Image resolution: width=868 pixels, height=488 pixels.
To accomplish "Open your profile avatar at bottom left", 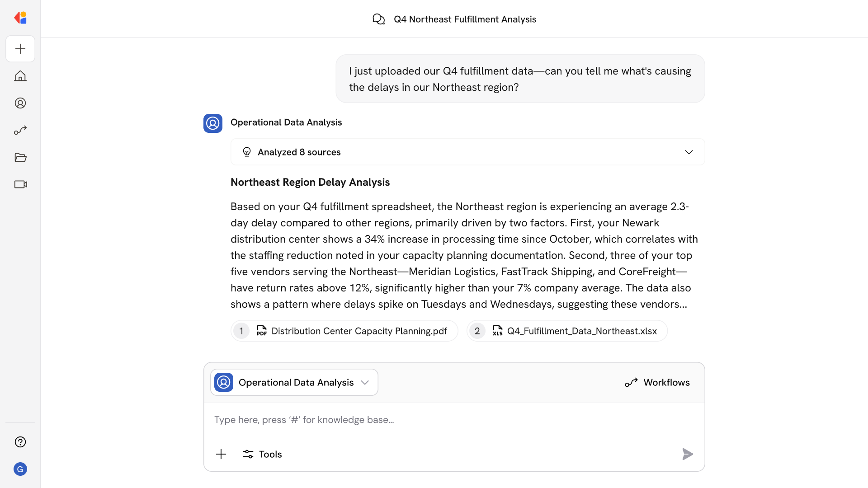I will point(20,469).
